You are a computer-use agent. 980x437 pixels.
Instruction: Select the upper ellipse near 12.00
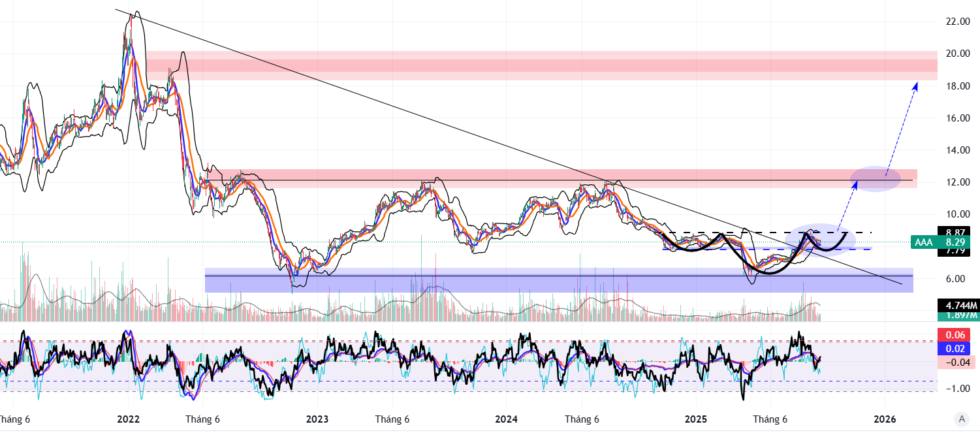[x=876, y=179]
